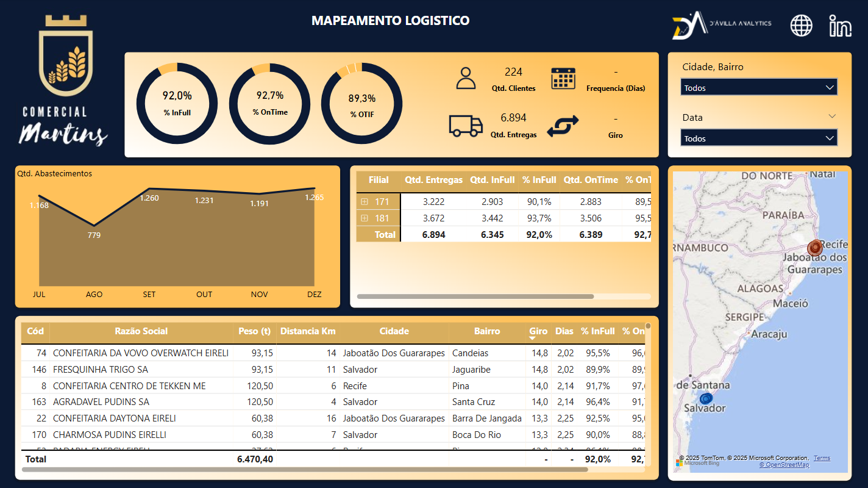Viewport: 868px width, 488px height.
Task: Sort by Qtd. Entregas column header
Action: pyautogui.click(x=434, y=180)
